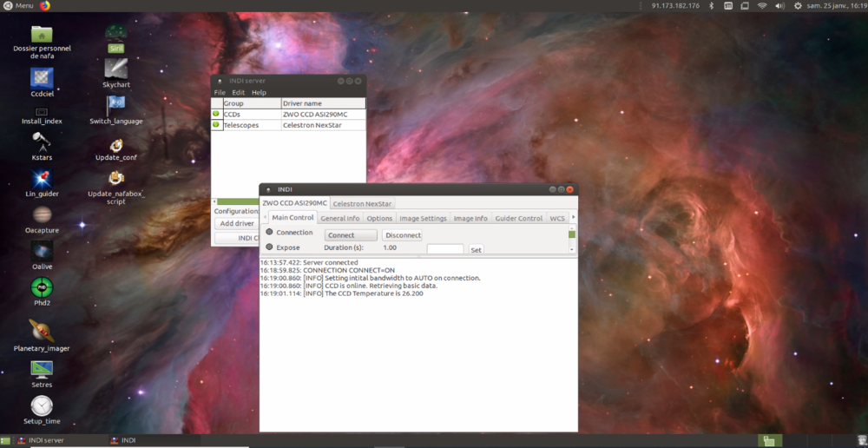Switch to the Image Info tab
The image size is (868, 448).
(x=470, y=218)
